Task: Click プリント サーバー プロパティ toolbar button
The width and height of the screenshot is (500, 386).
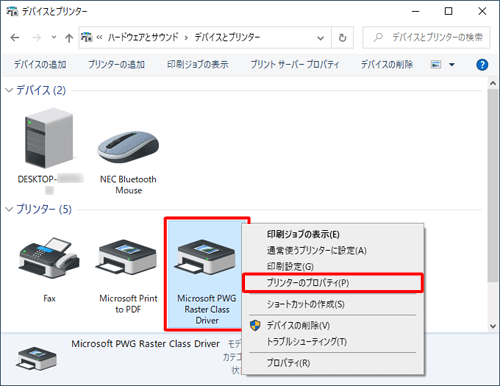Action: [x=295, y=64]
